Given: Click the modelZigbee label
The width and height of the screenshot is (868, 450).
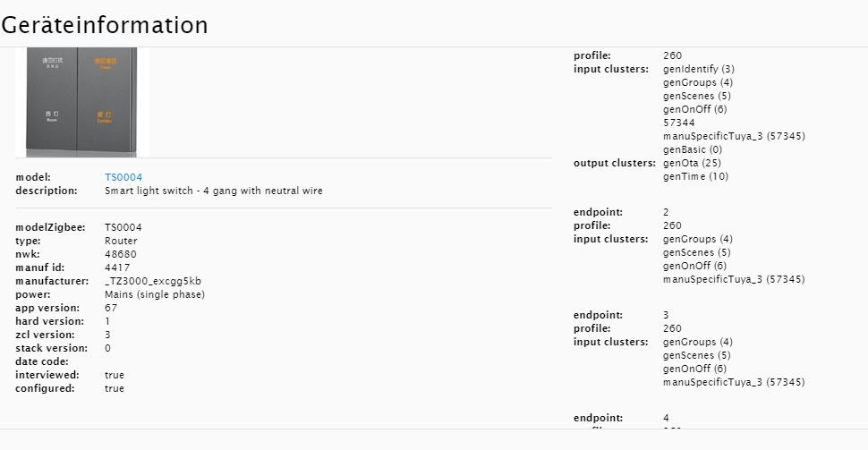Looking at the screenshot, I should (50, 227).
